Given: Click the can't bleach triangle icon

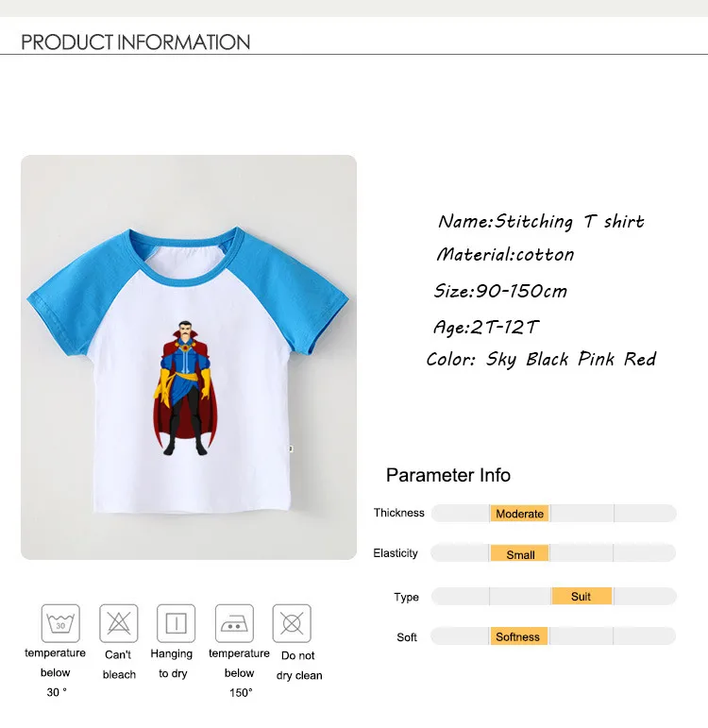Looking at the screenshot, I should click(x=118, y=623).
